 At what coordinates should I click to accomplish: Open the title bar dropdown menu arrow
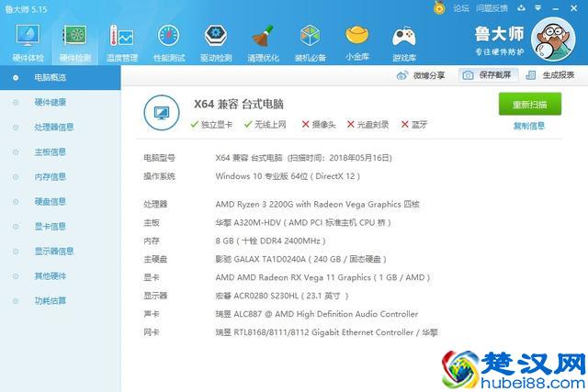click(538, 8)
